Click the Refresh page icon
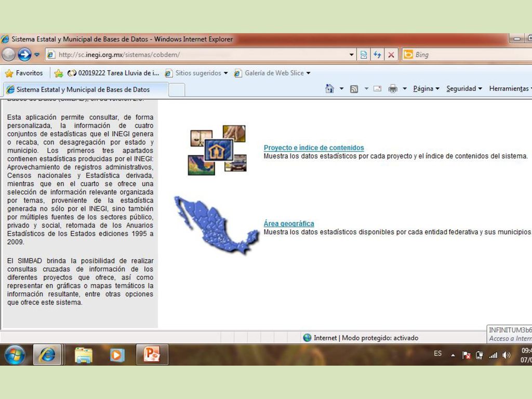 377,55
